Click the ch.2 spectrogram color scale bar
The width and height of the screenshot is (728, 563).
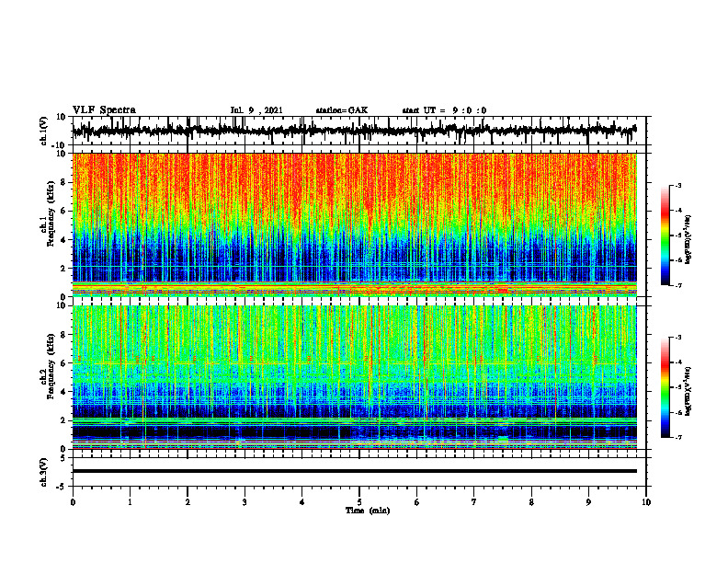665,387
